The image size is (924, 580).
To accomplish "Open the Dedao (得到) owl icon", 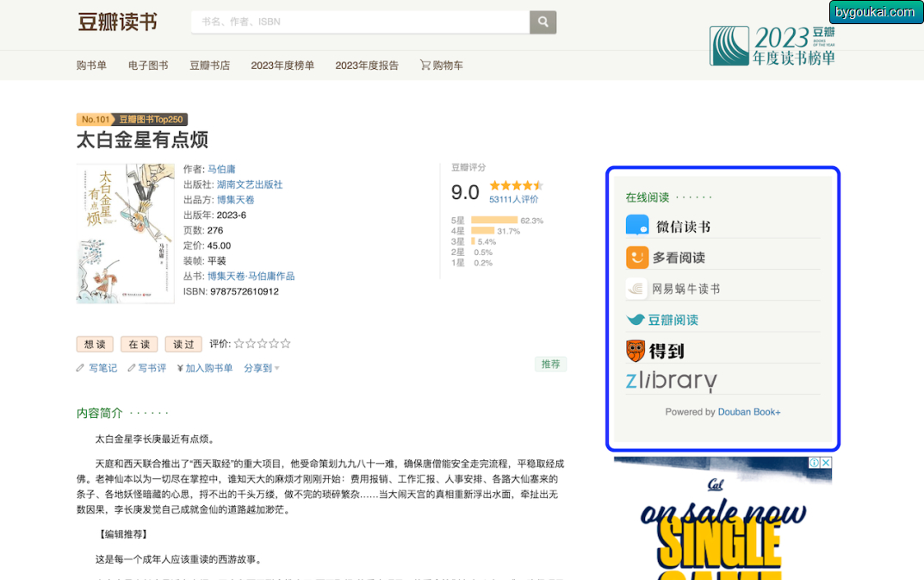I will pyautogui.click(x=636, y=351).
